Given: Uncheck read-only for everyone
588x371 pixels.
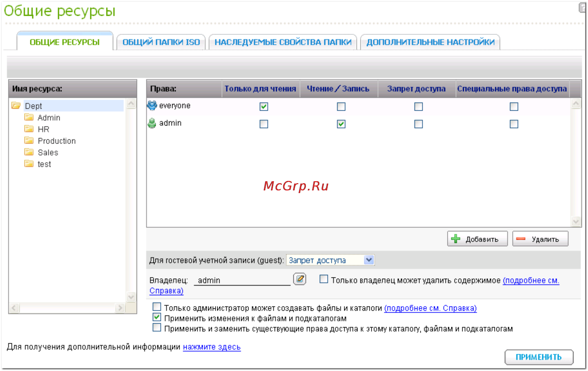Looking at the screenshot, I should pos(264,106).
